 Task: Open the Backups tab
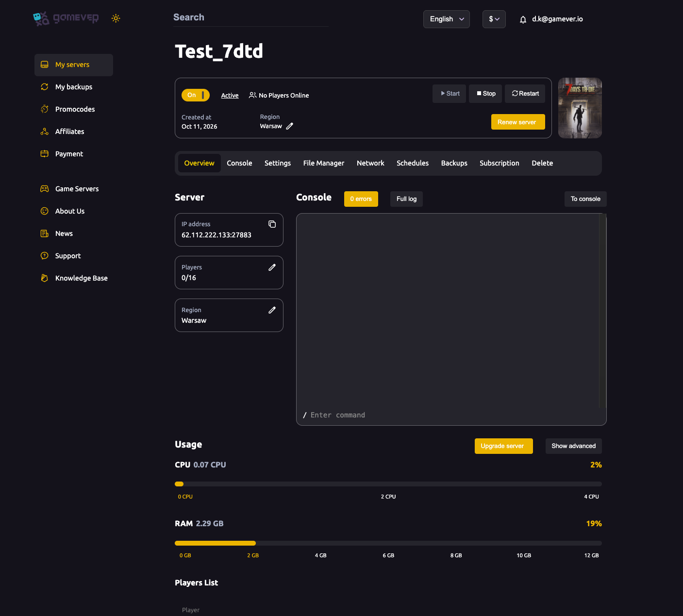click(454, 163)
